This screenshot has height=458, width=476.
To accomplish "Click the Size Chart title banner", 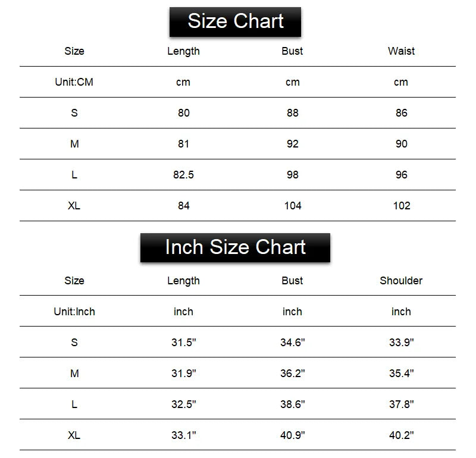I will coord(235,22).
